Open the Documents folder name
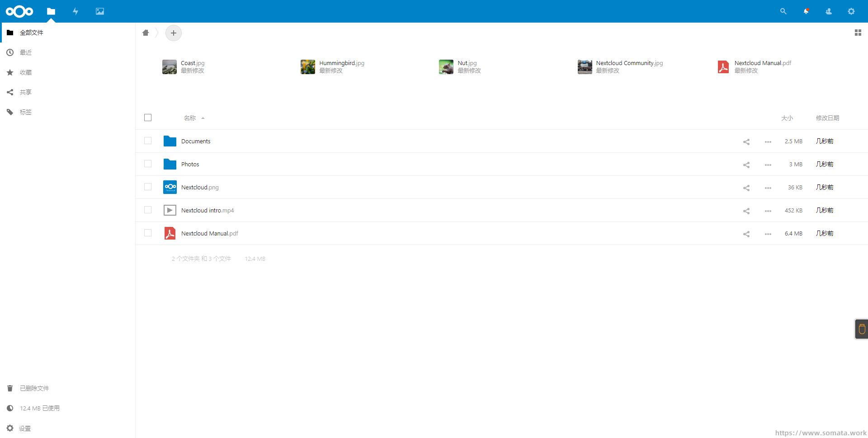Image resolution: width=868 pixels, height=438 pixels. tap(196, 141)
